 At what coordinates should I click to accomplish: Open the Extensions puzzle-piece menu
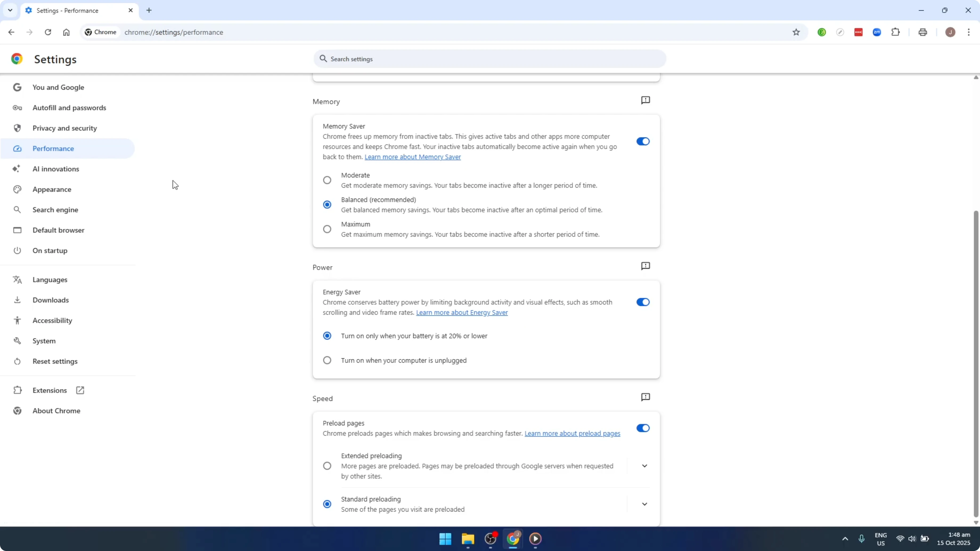[896, 32]
